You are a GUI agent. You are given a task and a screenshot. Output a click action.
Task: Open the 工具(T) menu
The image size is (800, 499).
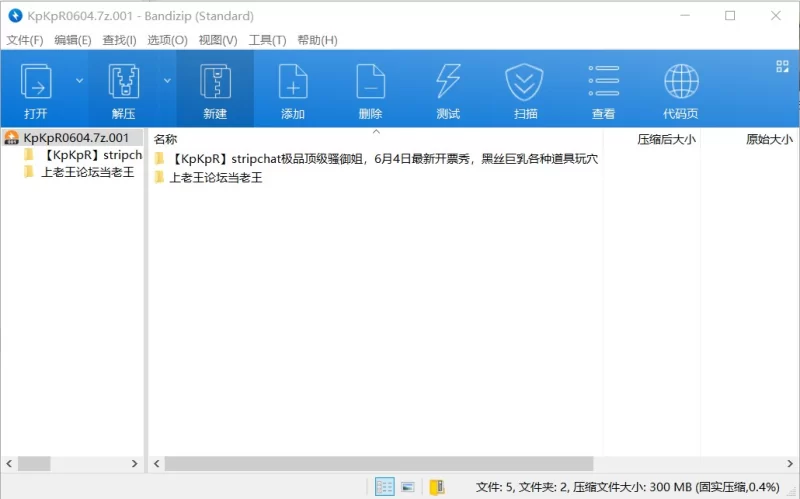coord(267,40)
